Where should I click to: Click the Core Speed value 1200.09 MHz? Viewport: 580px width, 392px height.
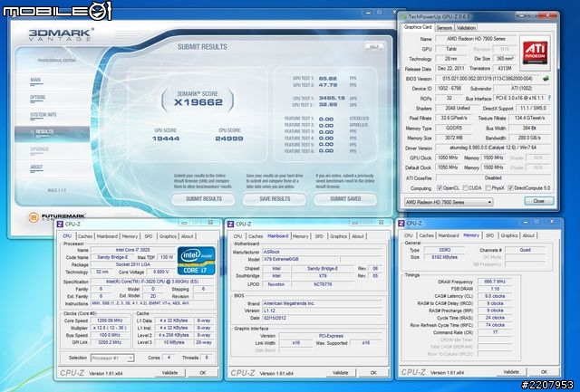coord(110,320)
